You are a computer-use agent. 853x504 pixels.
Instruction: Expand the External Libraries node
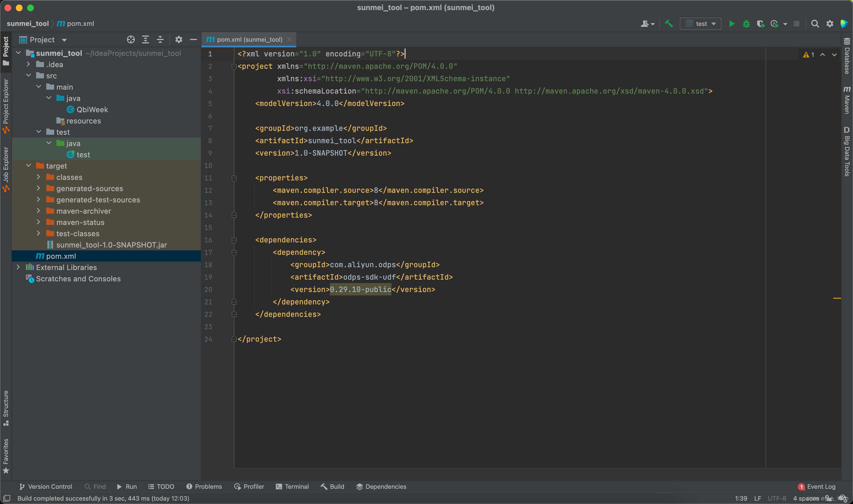[18, 267]
